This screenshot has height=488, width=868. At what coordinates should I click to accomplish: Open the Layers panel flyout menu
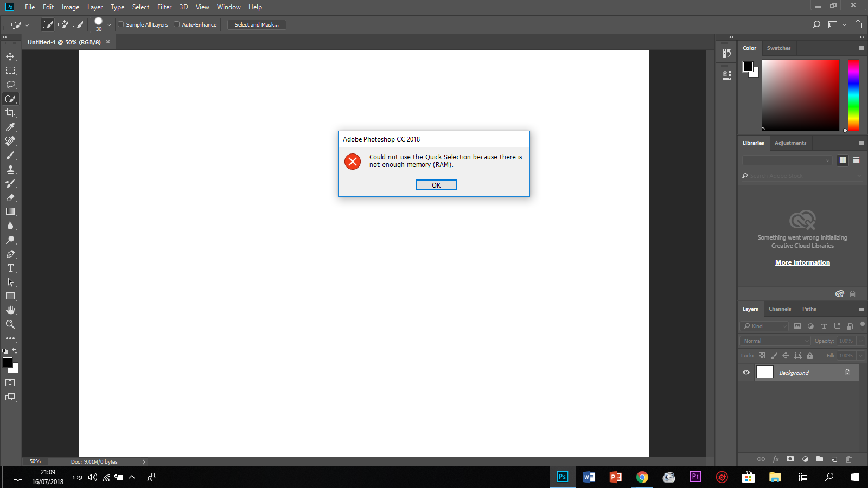pyautogui.click(x=861, y=309)
